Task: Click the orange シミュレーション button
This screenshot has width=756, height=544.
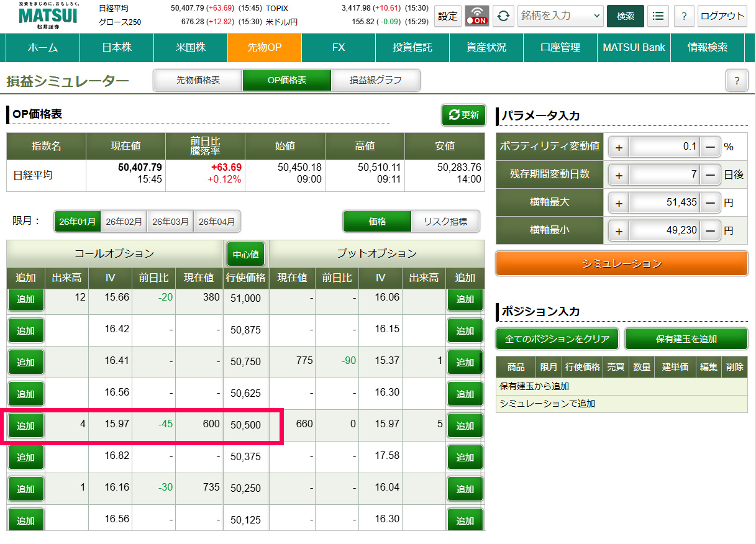Action: click(621, 263)
